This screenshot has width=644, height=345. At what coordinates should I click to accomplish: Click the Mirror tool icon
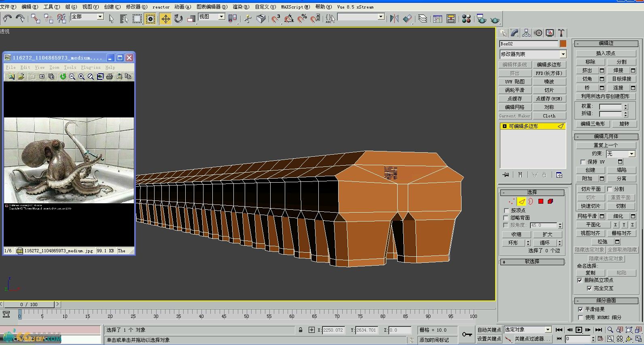tap(394, 19)
